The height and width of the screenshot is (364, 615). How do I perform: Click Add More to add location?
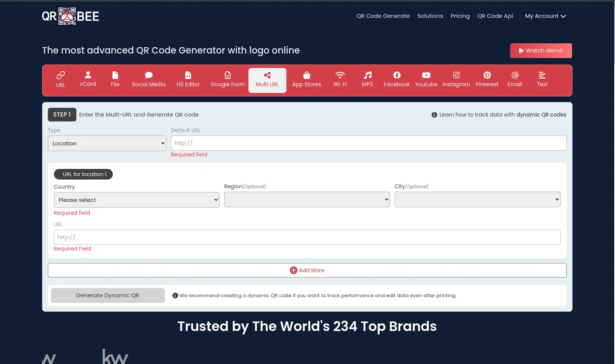point(307,270)
